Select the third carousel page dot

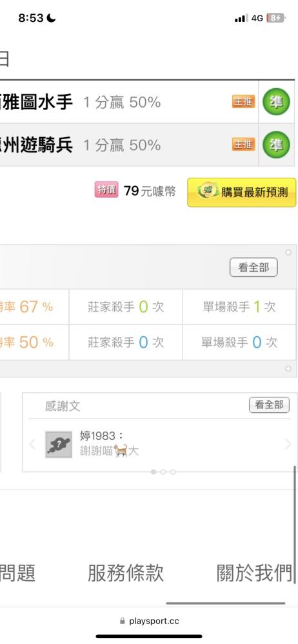[173, 472]
